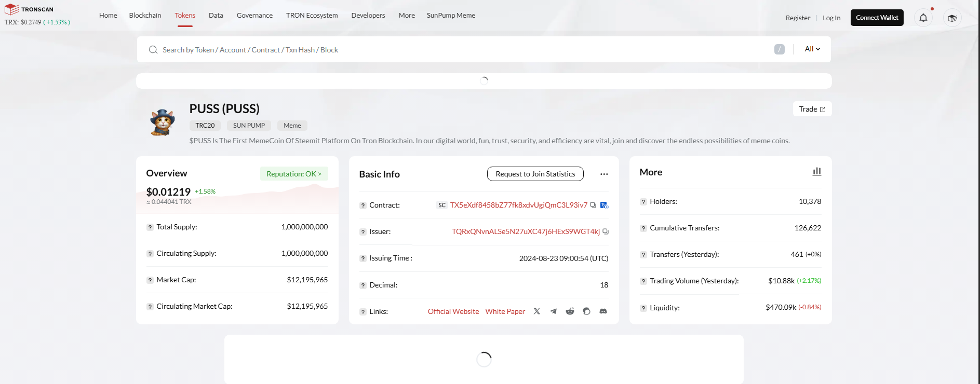This screenshot has height=384, width=980.
Task: Click the Connect Wallet button
Action: click(x=877, y=18)
